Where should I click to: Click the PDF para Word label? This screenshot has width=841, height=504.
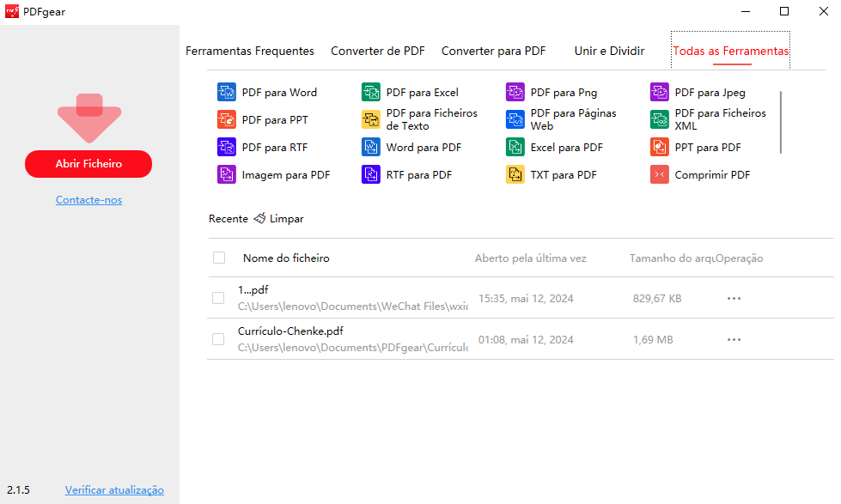[279, 92]
